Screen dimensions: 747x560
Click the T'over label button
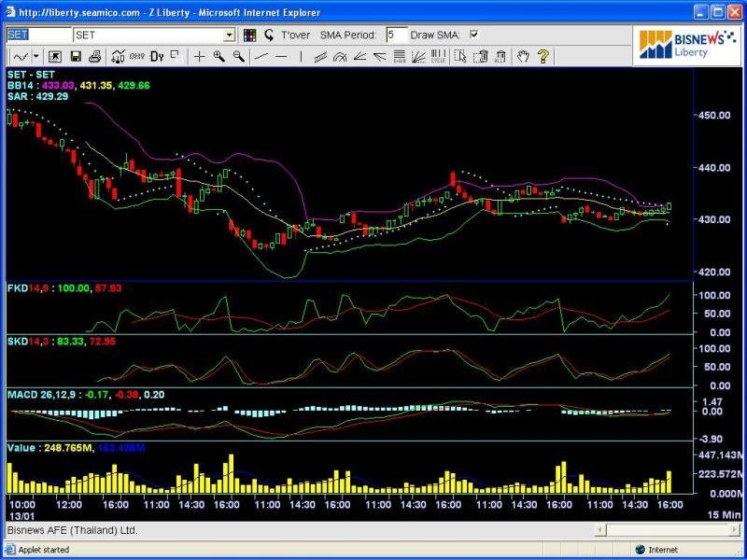295,35
